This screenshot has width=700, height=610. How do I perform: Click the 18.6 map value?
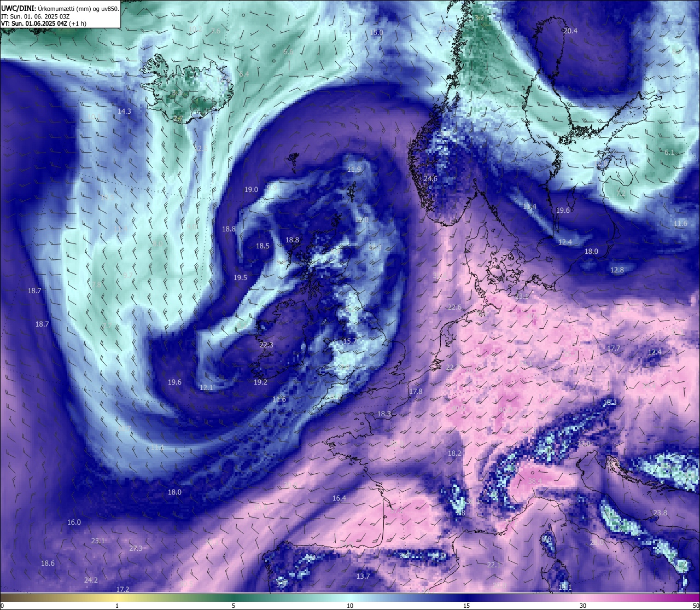(48, 563)
